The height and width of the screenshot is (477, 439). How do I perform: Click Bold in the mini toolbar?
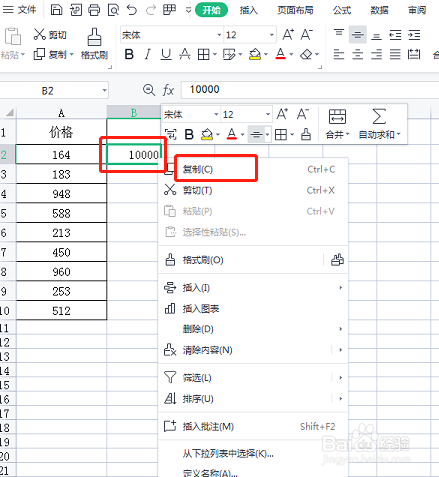pos(189,134)
